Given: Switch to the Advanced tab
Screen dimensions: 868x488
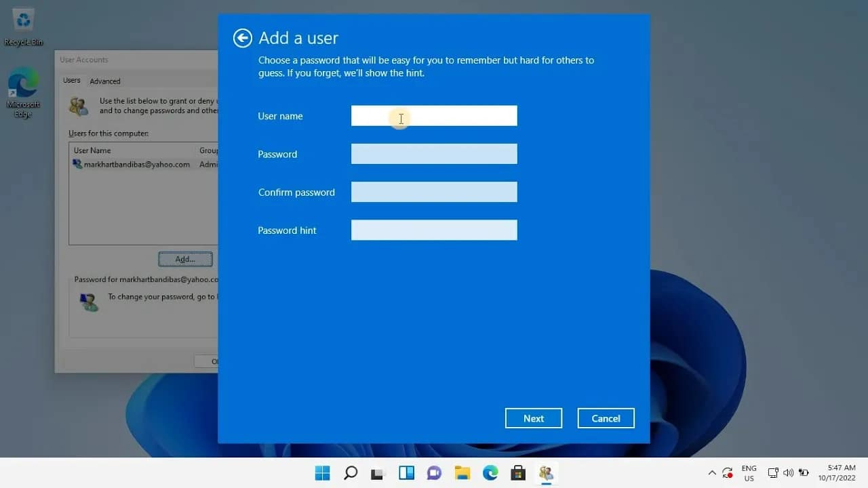Looking at the screenshot, I should pyautogui.click(x=105, y=81).
